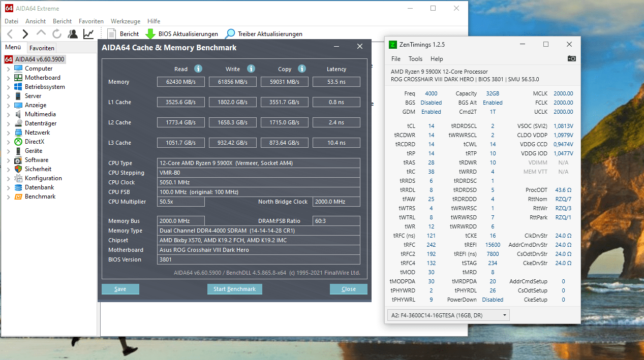This screenshot has height=360, width=644.
Task: Select the Konfiguration tree item
Action: (43, 178)
